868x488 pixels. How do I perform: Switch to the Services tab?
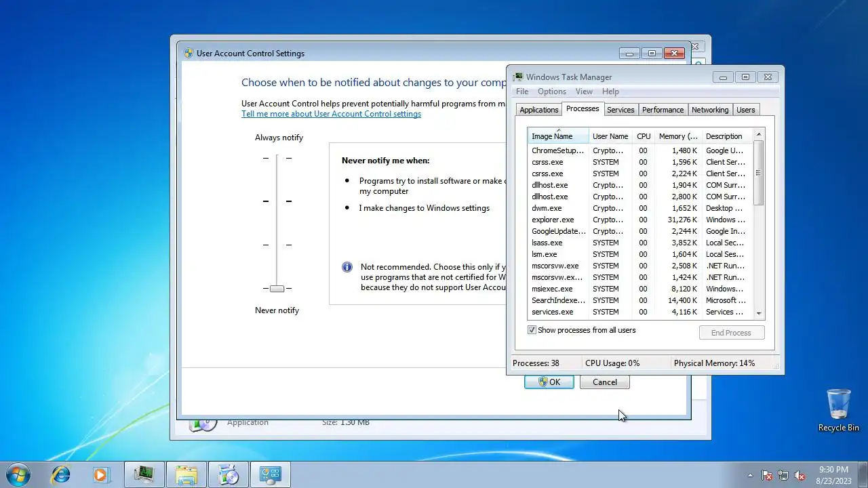coord(620,110)
